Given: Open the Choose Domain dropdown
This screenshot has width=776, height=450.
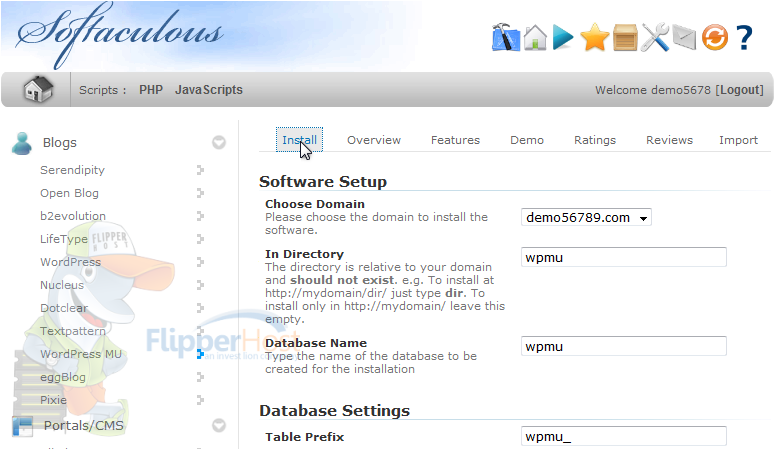Looking at the screenshot, I should coord(586,217).
